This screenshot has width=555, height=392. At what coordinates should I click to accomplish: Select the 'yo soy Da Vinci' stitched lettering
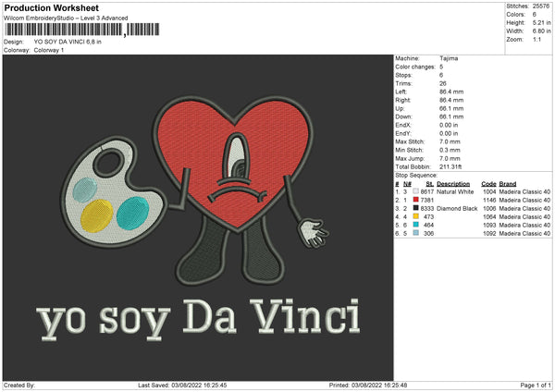198,319
